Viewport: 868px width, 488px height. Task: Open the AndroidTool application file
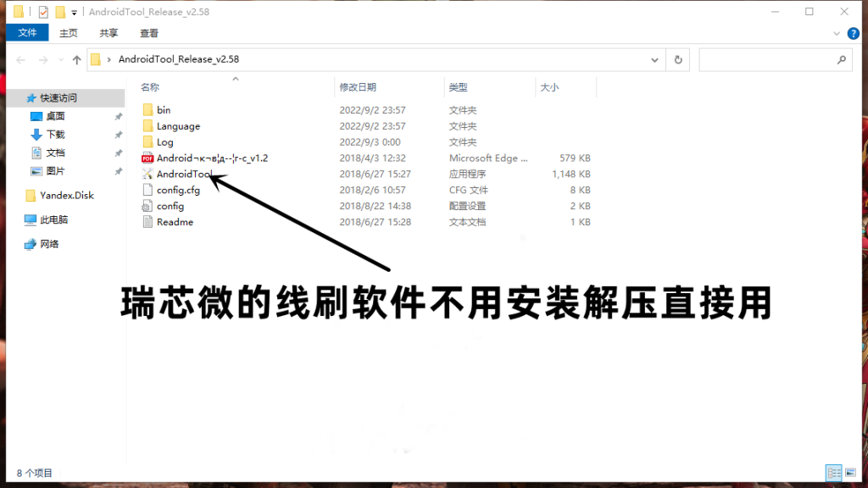[x=181, y=174]
